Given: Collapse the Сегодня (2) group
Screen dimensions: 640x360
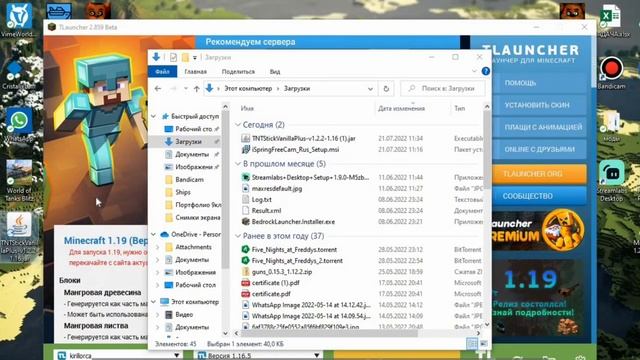Looking at the screenshot, I should pyautogui.click(x=238, y=124).
